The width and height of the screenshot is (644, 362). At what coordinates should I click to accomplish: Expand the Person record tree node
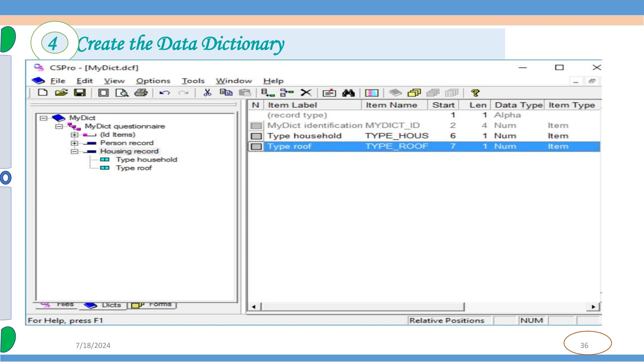tap(74, 143)
